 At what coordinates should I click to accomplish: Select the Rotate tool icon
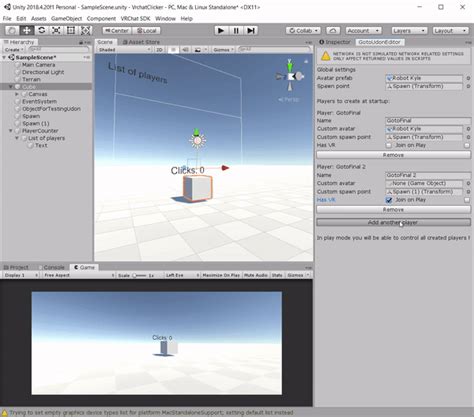click(x=42, y=31)
